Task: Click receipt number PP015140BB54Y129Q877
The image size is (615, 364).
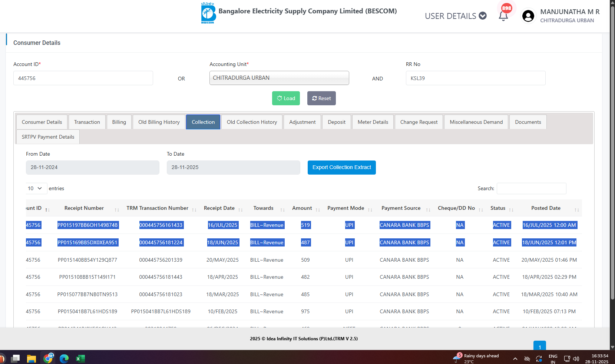Action: pos(87,260)
